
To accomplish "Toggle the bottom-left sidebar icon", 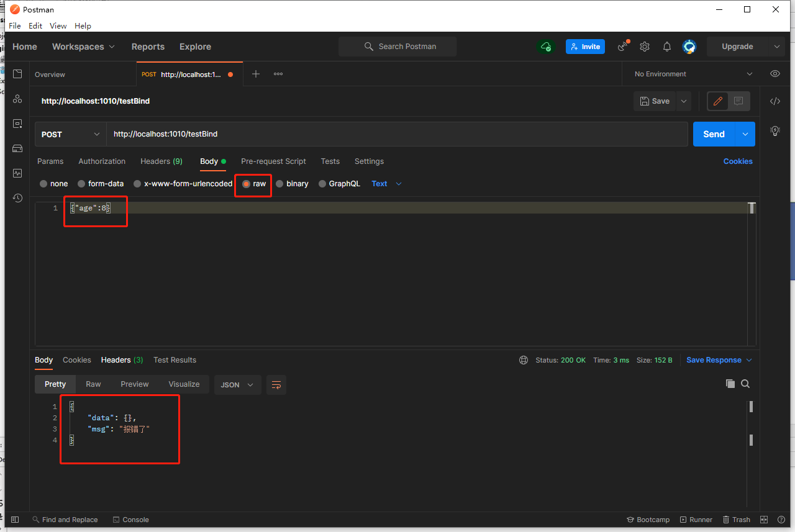I will (15, 520).
